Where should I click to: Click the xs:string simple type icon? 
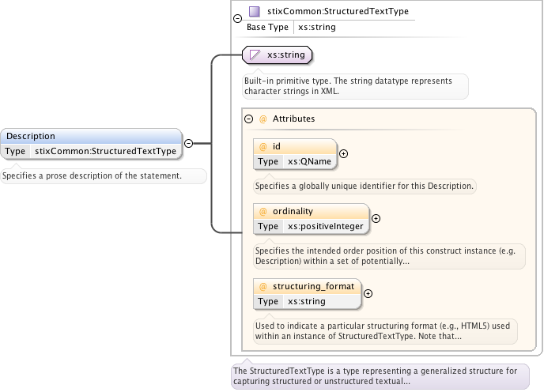pyautogui.click(x=255, y=55)
